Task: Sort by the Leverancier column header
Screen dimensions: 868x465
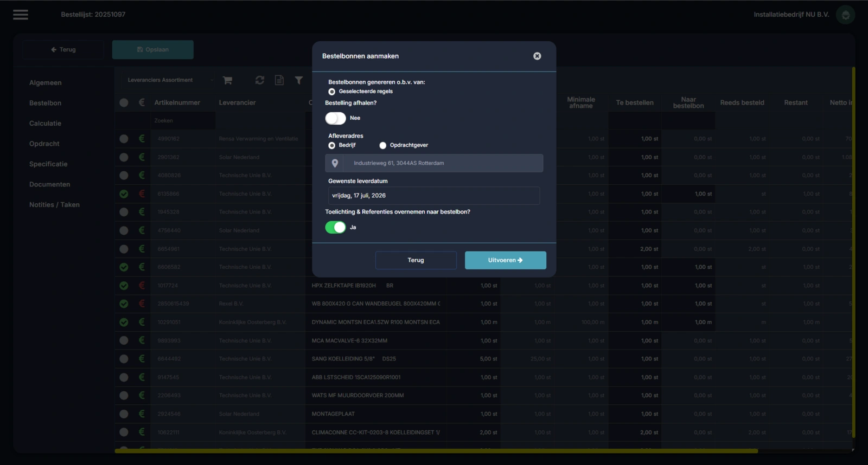Action: pos(237,102)
